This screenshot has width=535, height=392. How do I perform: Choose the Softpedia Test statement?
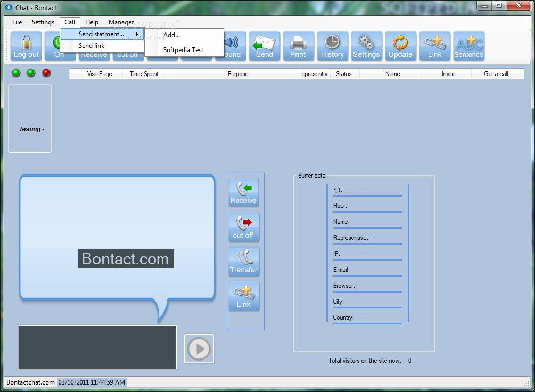(184, 50)
